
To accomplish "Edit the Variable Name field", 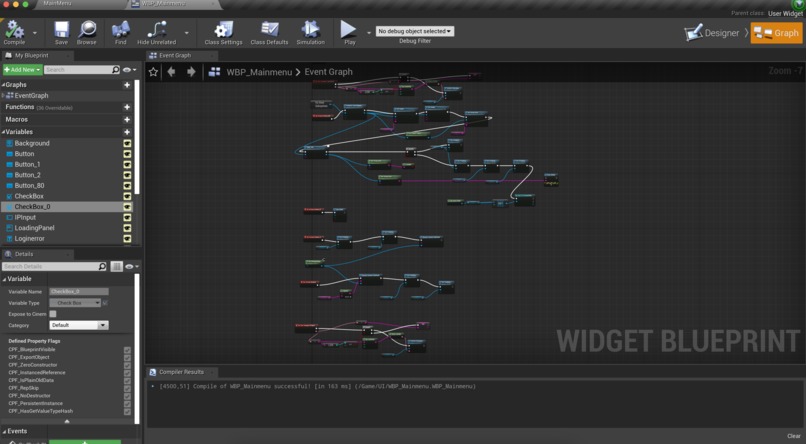I will tap(79, 291).
